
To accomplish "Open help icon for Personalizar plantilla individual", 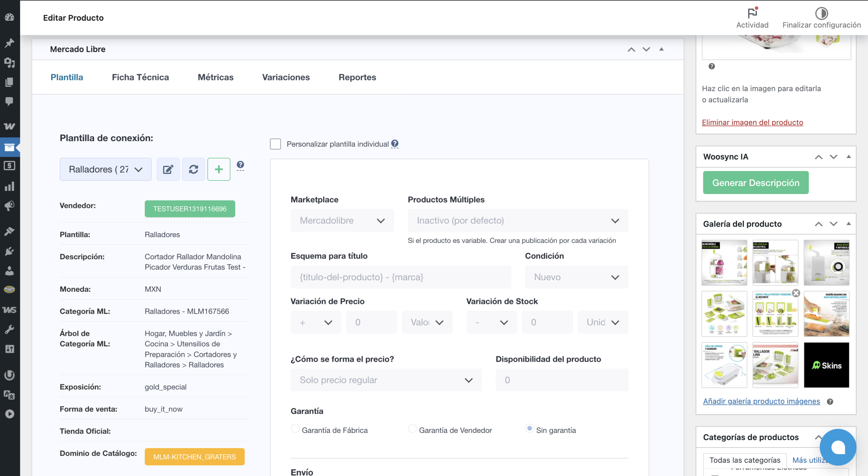I will (x=395, y=144).
